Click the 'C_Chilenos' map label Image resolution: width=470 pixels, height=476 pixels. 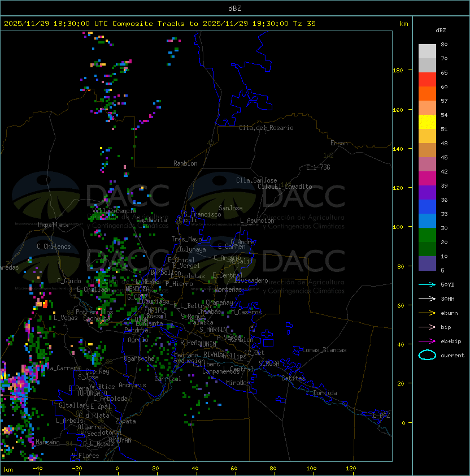coord(54,246)
